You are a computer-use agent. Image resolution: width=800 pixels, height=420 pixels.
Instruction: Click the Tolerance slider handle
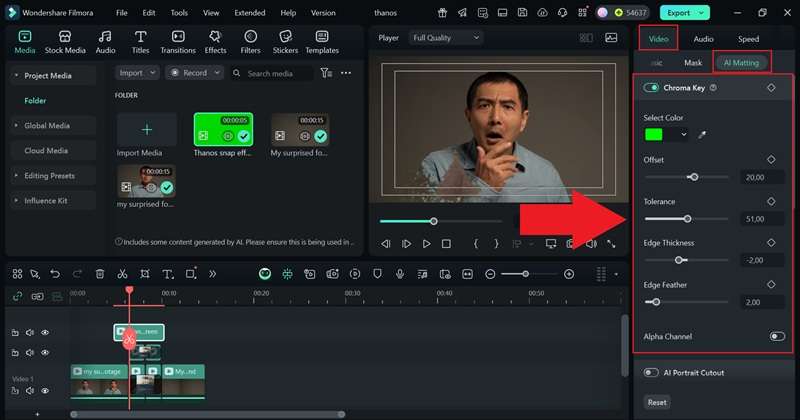click(x=687, y=219)
